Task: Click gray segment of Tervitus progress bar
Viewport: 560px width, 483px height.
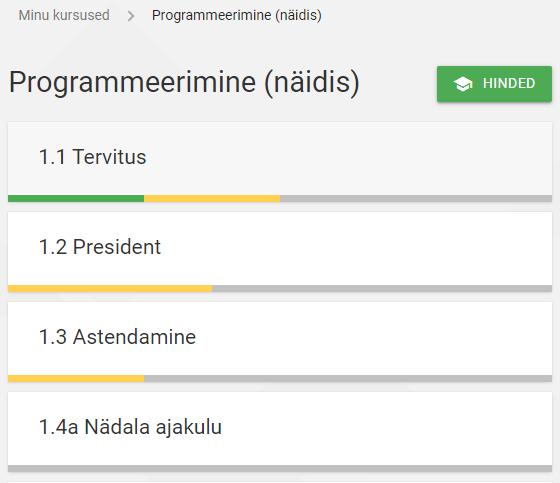Action: [x=416, y=199]
